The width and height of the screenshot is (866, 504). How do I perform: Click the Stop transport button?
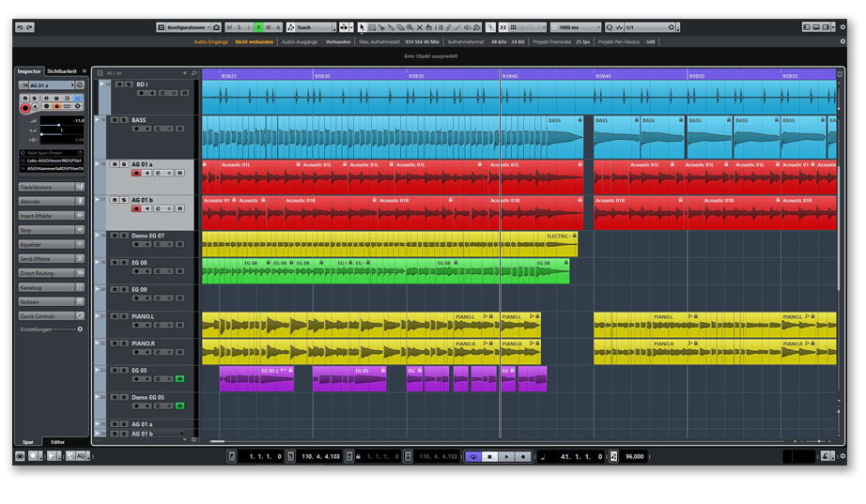(490, 456)
